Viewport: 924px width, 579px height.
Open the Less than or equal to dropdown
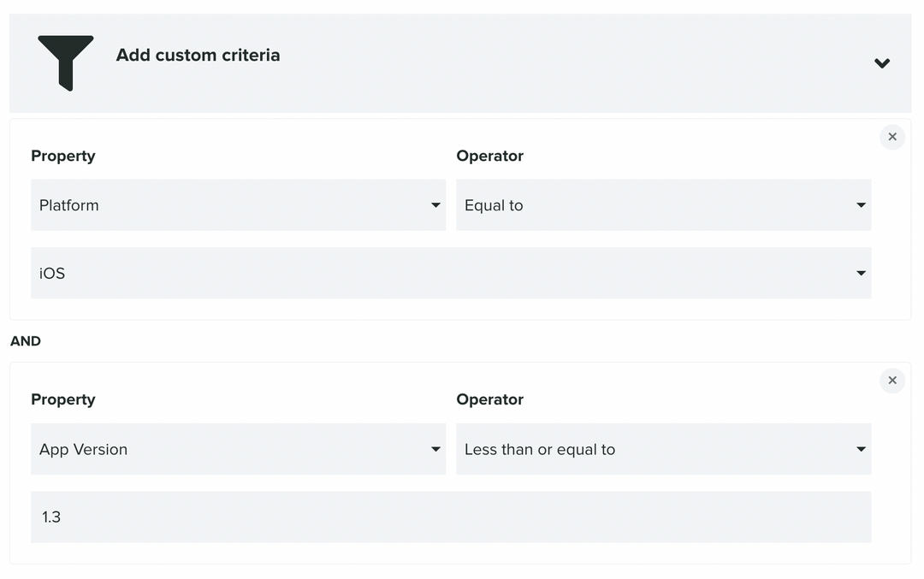[663, 449]
